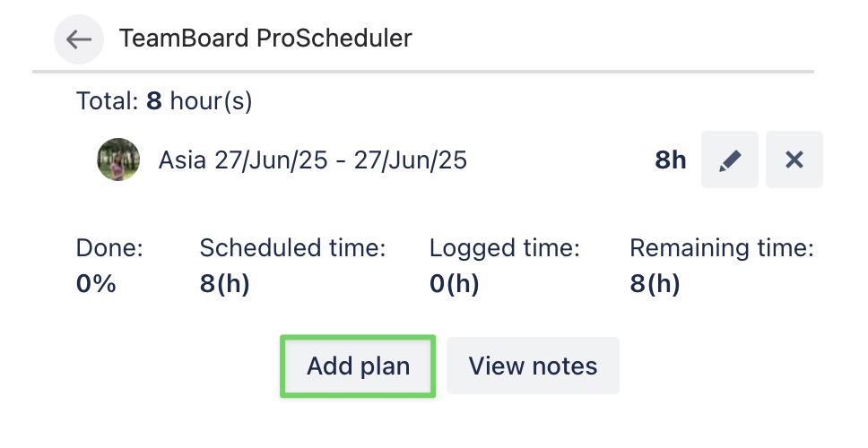Click the Logged time: label
868x448 pixels.
[x=505, y=248]
